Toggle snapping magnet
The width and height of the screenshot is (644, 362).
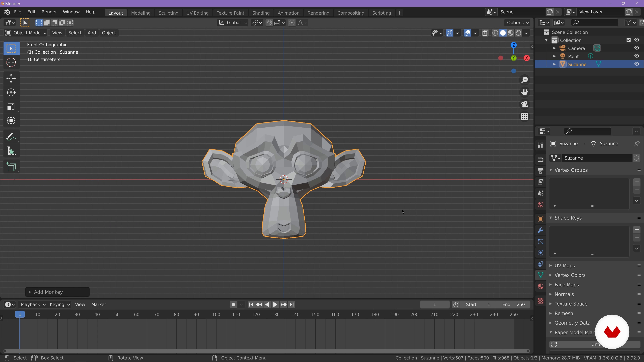click(269, 23)
